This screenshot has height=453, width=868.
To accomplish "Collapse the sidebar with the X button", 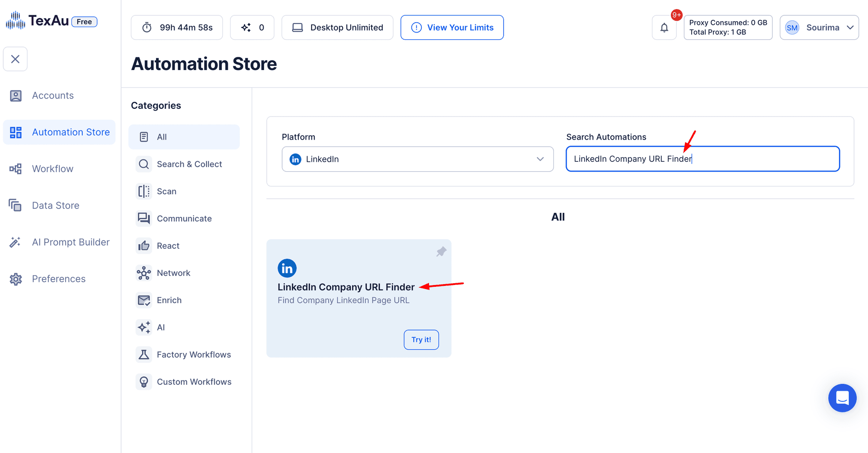I will pos(15,59).
